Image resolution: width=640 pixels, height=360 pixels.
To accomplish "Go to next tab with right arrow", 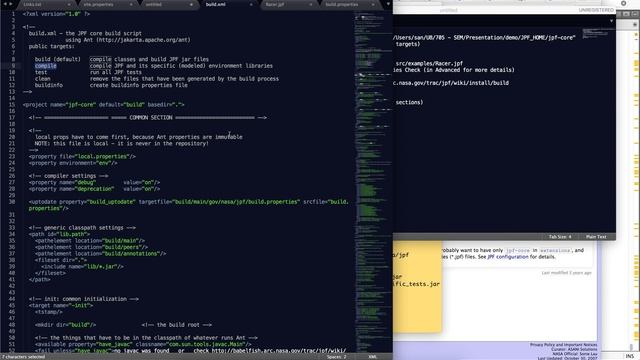I will pyautogui.click(x=11, y=4).
